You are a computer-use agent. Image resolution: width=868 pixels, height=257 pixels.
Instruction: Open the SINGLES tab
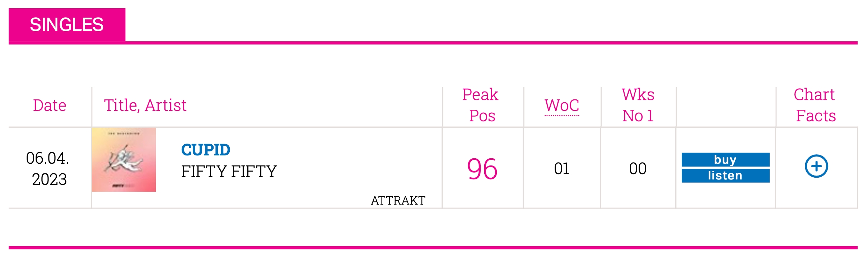point(67,25)
